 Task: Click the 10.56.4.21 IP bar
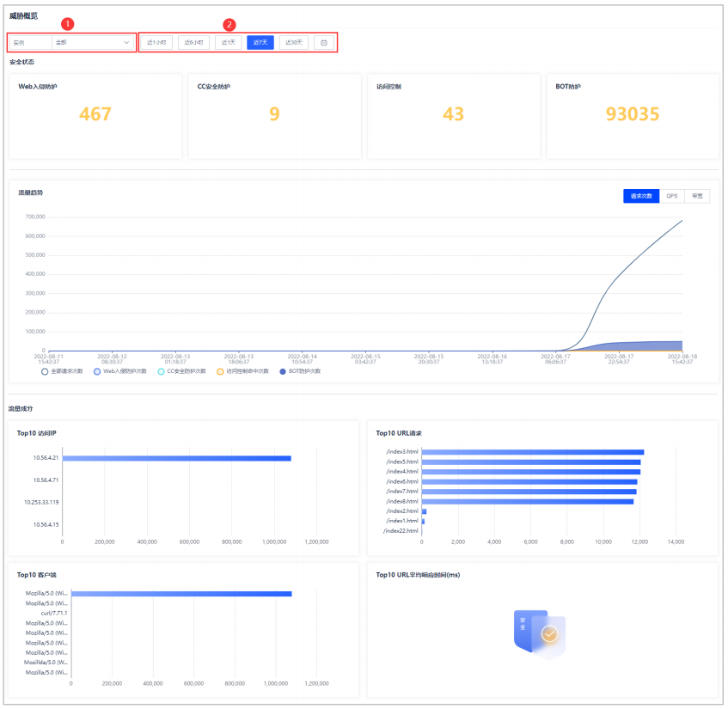pos(177,458)
